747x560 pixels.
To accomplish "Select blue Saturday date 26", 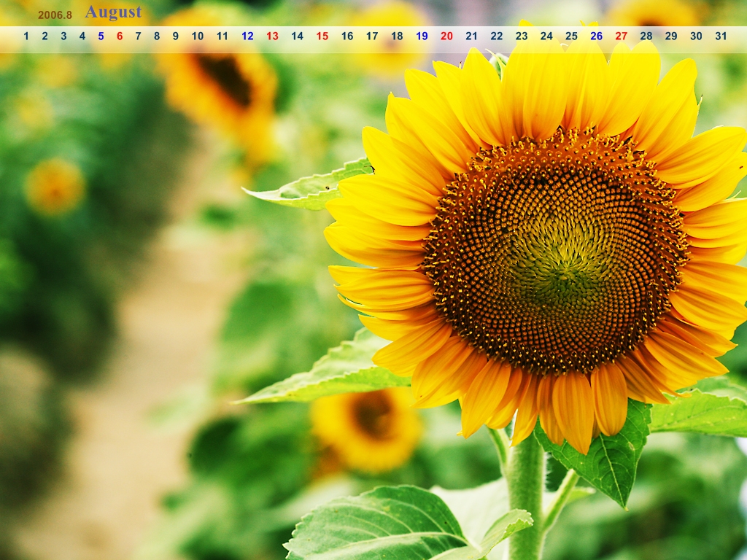I will click(597, 36).
